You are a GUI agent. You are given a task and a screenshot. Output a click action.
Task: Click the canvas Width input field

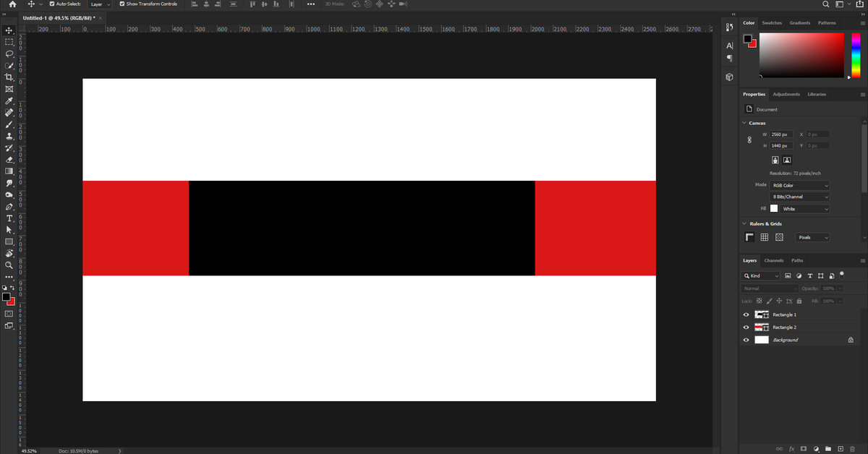(x=781, y=134)
